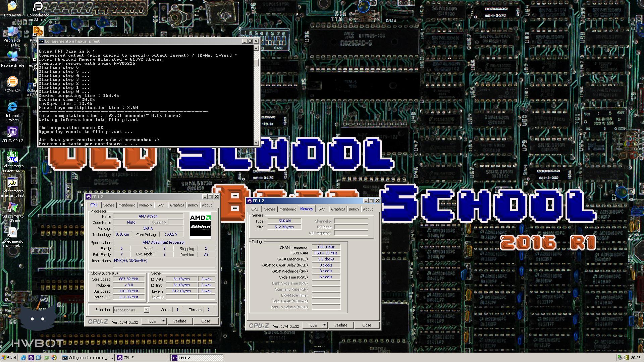Click the CAS# Latency 3.0 clocks value
The width and height of the screenshot is (644, 362).
[x=326, y=259]
